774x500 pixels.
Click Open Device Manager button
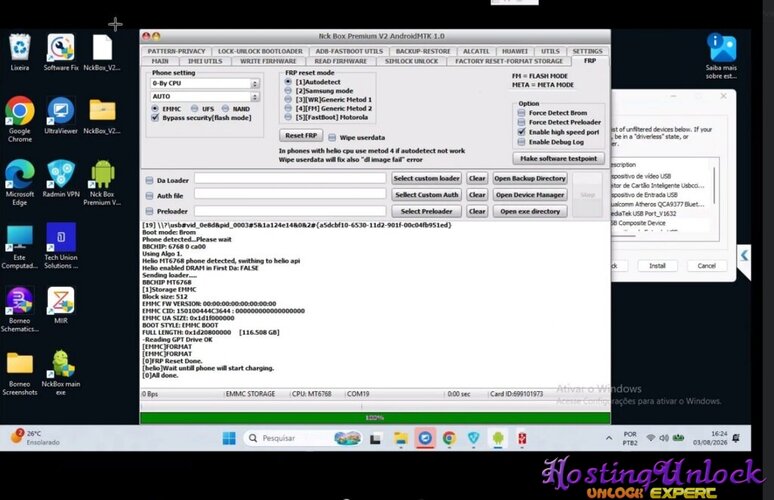tap(530, 195)
